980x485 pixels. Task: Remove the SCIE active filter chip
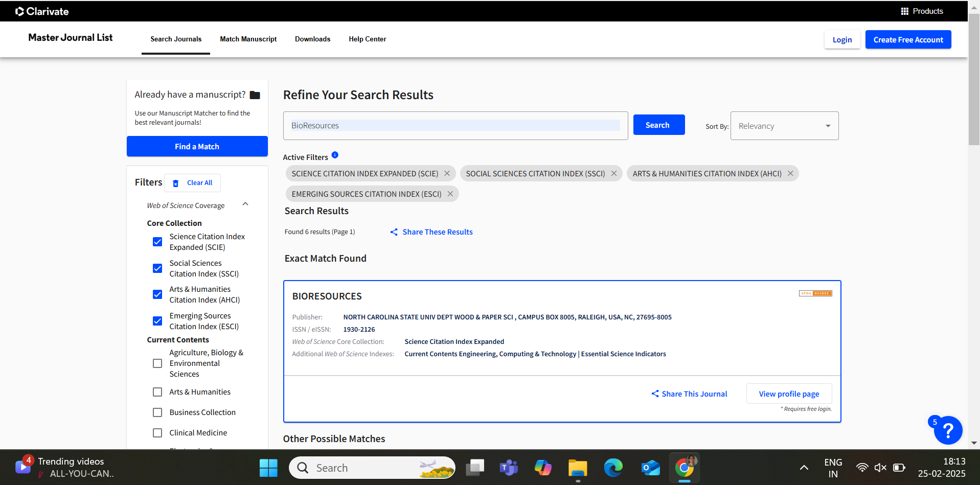point(447,174)
